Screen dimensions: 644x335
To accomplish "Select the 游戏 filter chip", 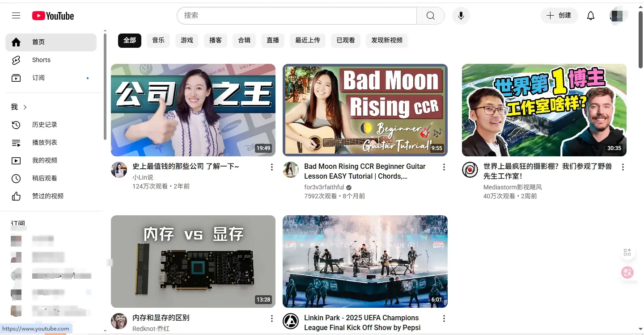I will [187, 40].
